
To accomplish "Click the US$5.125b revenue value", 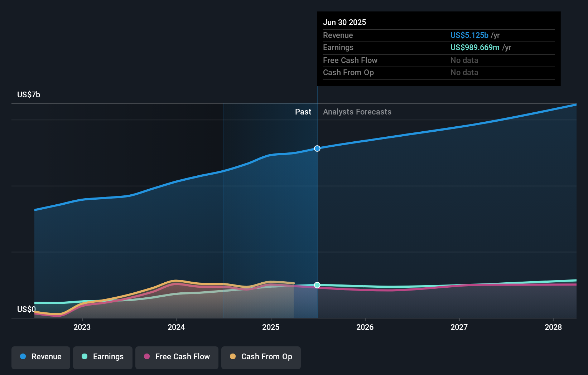I will [469, 35].
